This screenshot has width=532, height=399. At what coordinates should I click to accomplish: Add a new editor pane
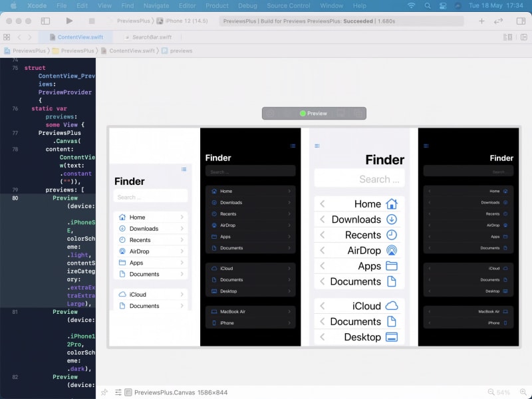coord(524,37)
